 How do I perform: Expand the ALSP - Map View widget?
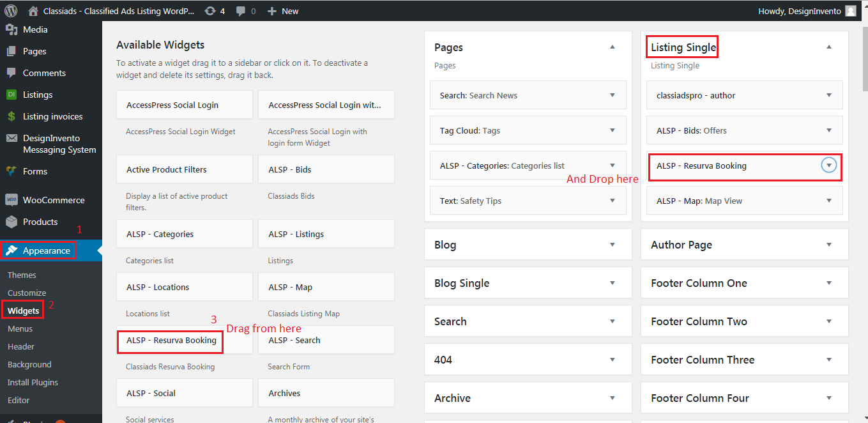pos(828,201)
